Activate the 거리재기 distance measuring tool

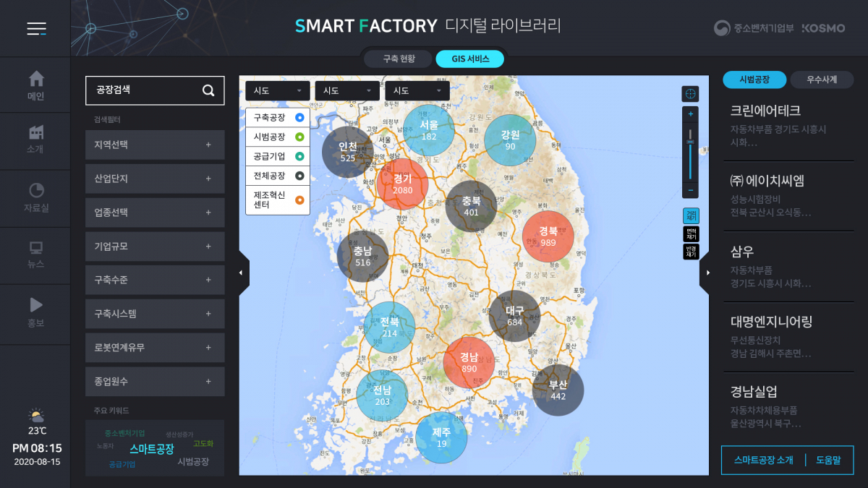pos(690,215)
